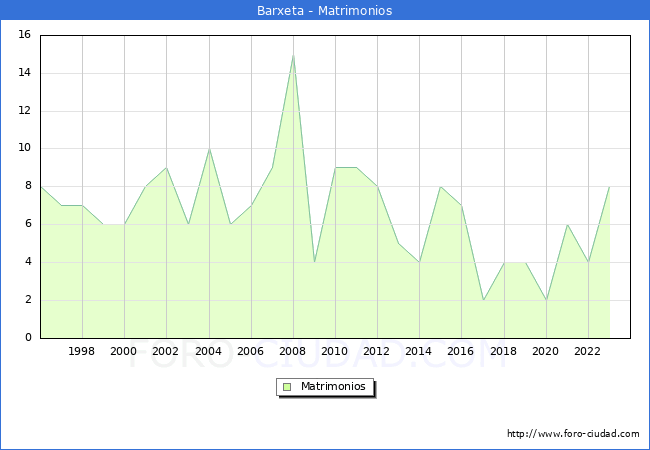The image size is (650, 450).
Task: Click the 2023 end point at 8
Action: [x=609, y=186]
